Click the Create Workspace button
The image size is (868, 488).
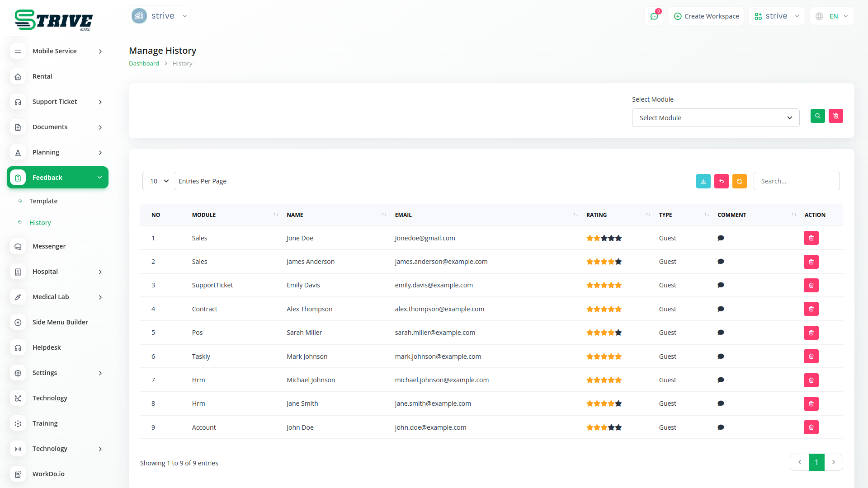click(706, 16)
